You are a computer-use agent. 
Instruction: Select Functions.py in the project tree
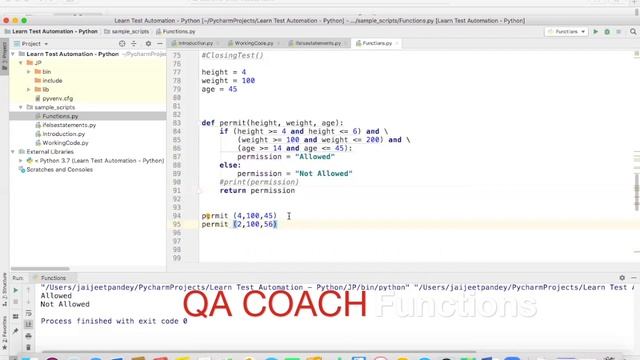pyautogui.click(x=56, y=116)
